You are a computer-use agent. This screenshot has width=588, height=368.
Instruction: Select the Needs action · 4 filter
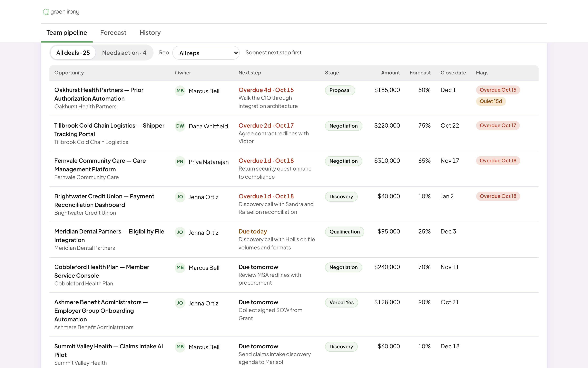click(x=124, y=53)
